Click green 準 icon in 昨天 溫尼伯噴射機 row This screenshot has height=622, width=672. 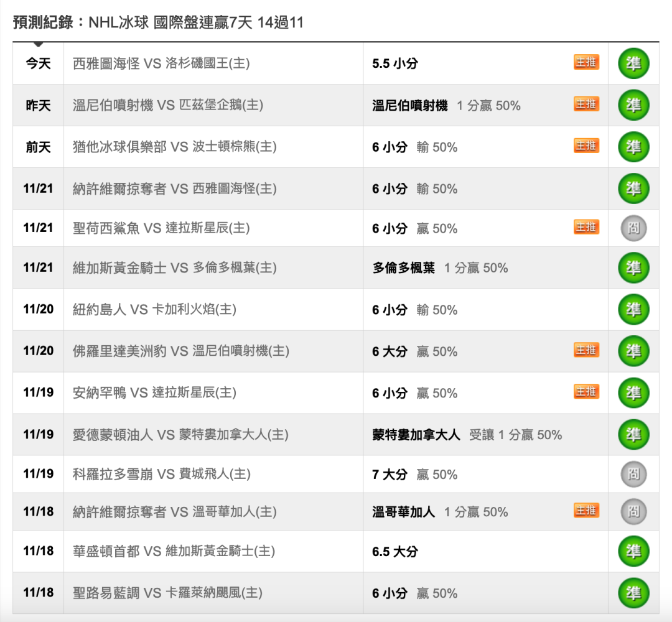click(633, 105)
